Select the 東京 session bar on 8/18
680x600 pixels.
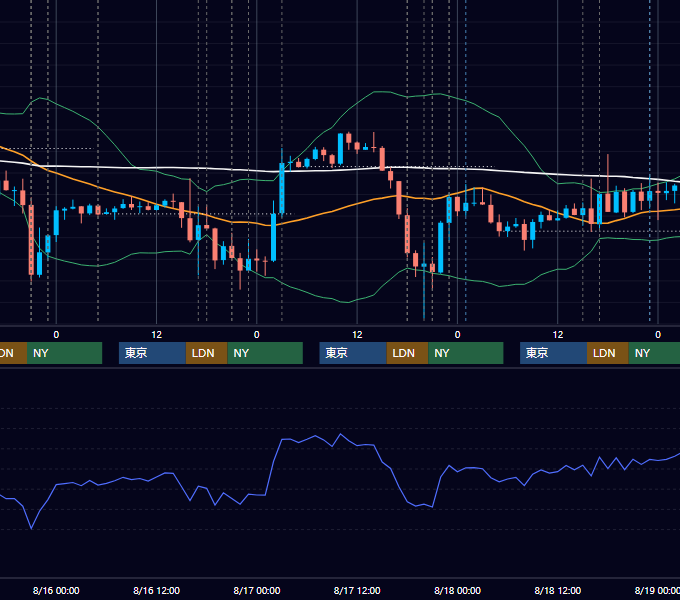(553, 353)
